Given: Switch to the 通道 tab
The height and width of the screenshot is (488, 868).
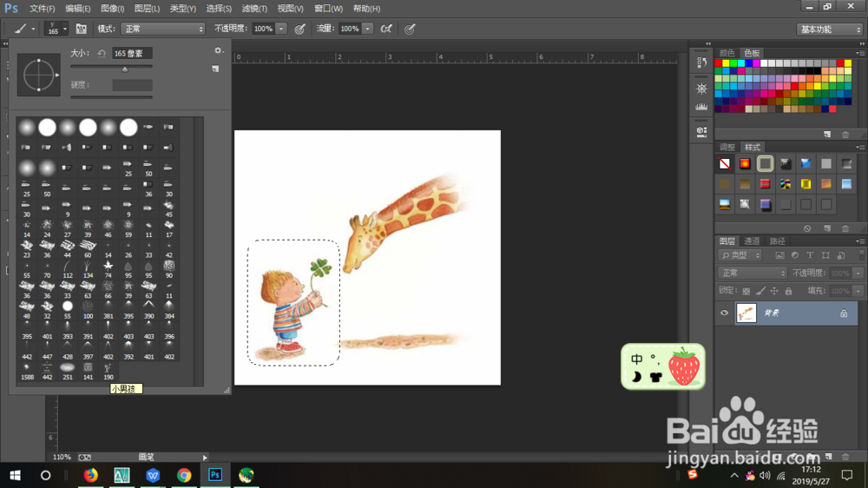Looking at the screenshot, I should coord(752,241).
